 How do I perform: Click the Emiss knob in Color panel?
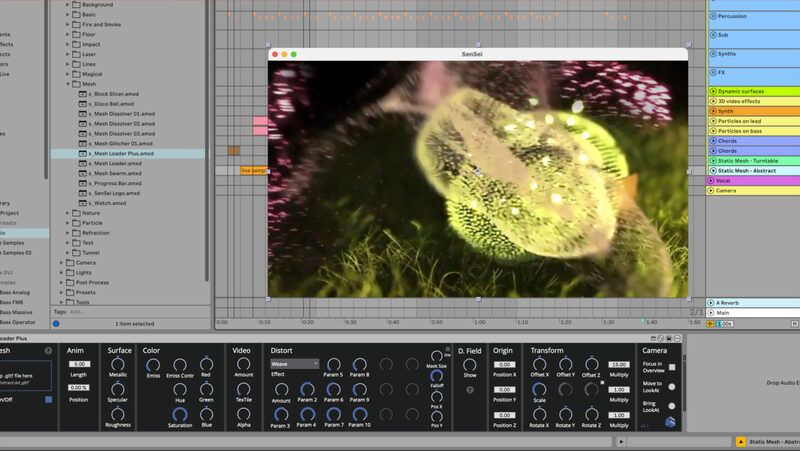tap(152, 364)
